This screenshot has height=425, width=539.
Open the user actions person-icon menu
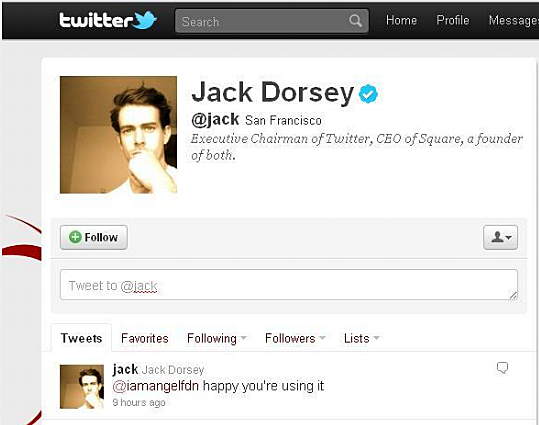pyautogui.click(x=500, y=237)
